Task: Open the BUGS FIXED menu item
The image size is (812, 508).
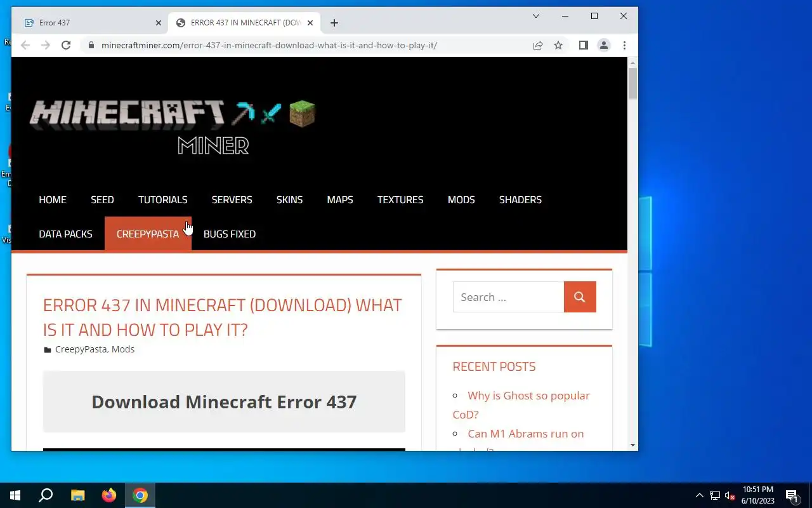Action: point(230,234)
